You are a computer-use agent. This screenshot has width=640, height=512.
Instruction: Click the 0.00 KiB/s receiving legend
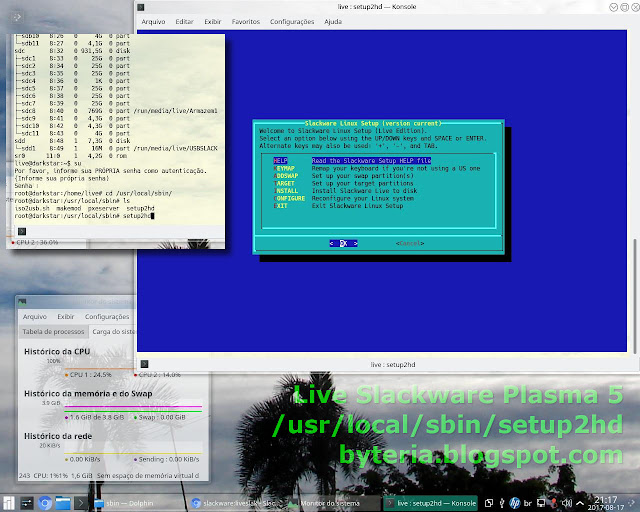pos(82,459)
